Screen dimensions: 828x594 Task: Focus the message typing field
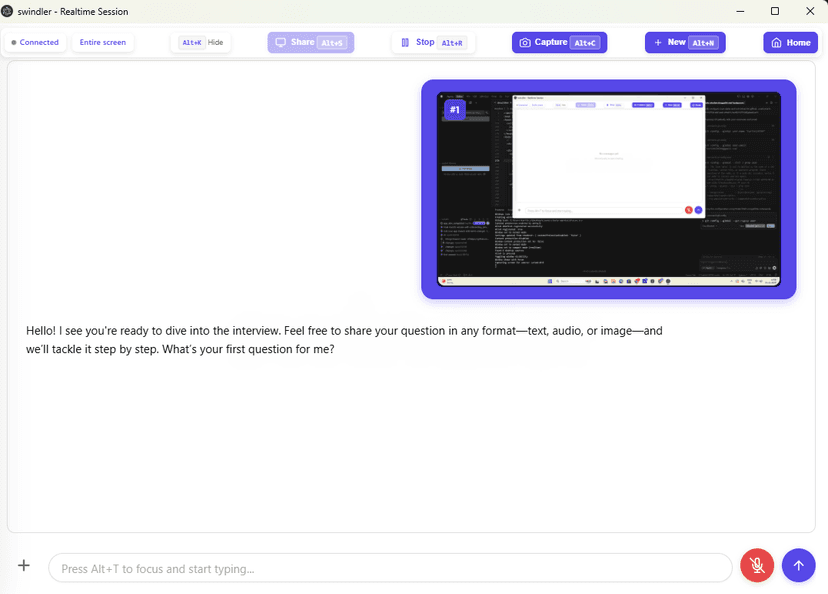pos(390,568)
